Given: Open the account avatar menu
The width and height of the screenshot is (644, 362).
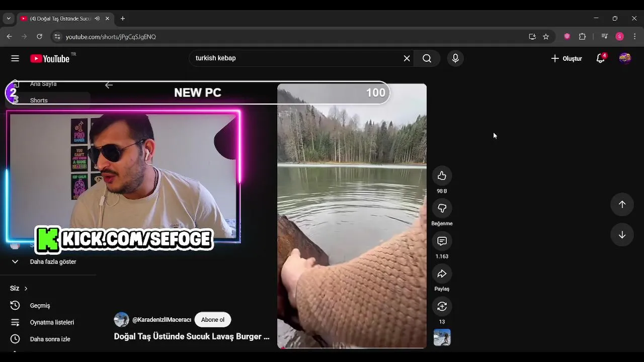Looking at the screenshot, I should pyautogui.click(x=625, y=58).
